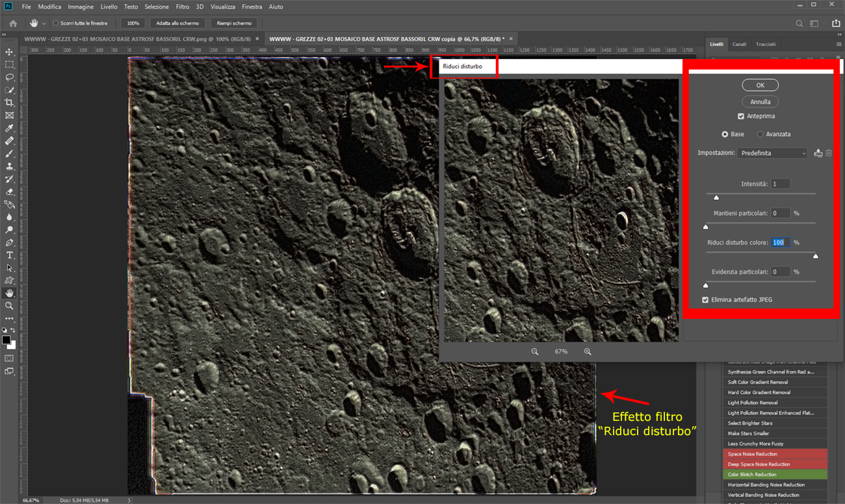
Task: Select the Eyedropper tool
Action: point(9,128)
